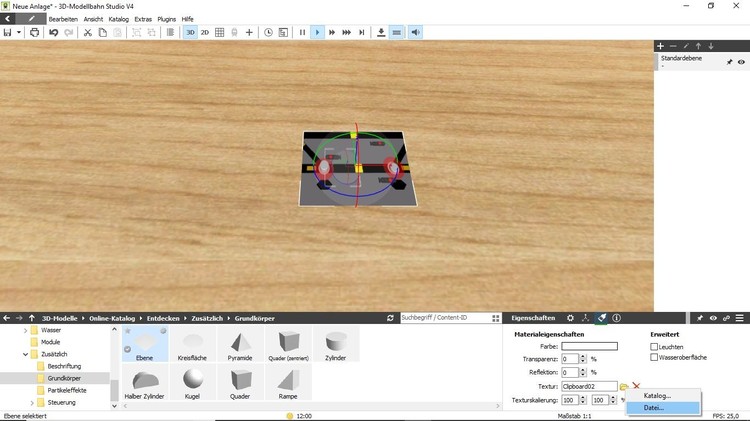Screen dimensions: 750x421
Task: Open the material paint tab in Eigenschaften
Action: [x=601, y=318]
